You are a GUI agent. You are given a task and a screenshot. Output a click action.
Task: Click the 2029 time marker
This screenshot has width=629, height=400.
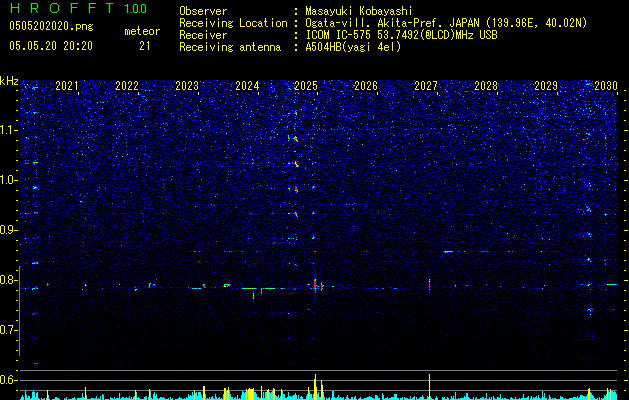pyautogui.click(x=546, y=86)
